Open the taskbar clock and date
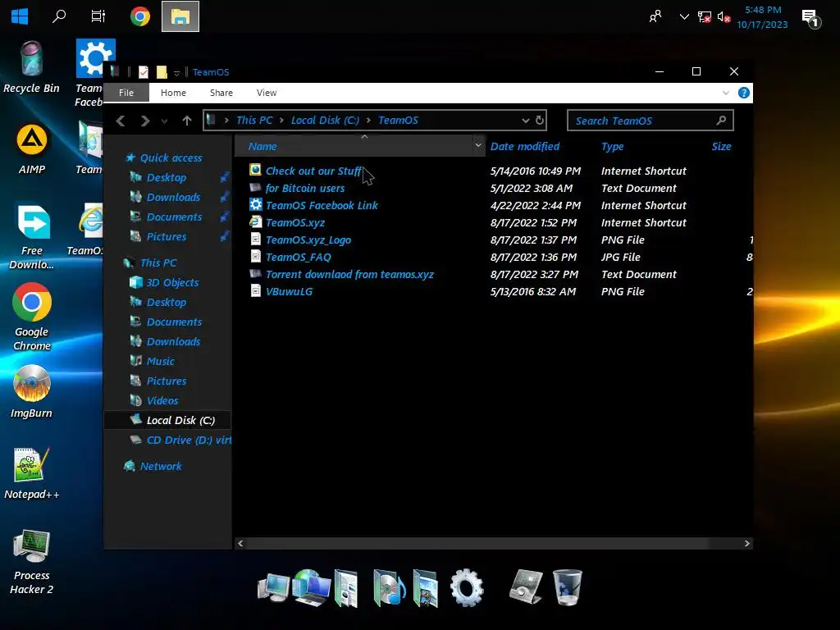Image resolution: width=840 pixels, height=630 pixels. pyautogui.click(x=762, y=17)
